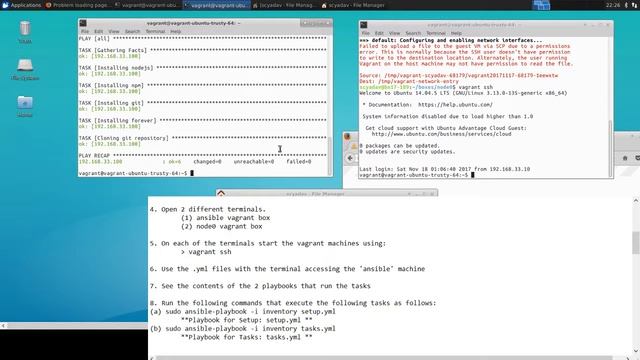This screenshot has width=640, height=360.
Task: Click the '0 packages can be updated.' line
Action: (399, 146)
